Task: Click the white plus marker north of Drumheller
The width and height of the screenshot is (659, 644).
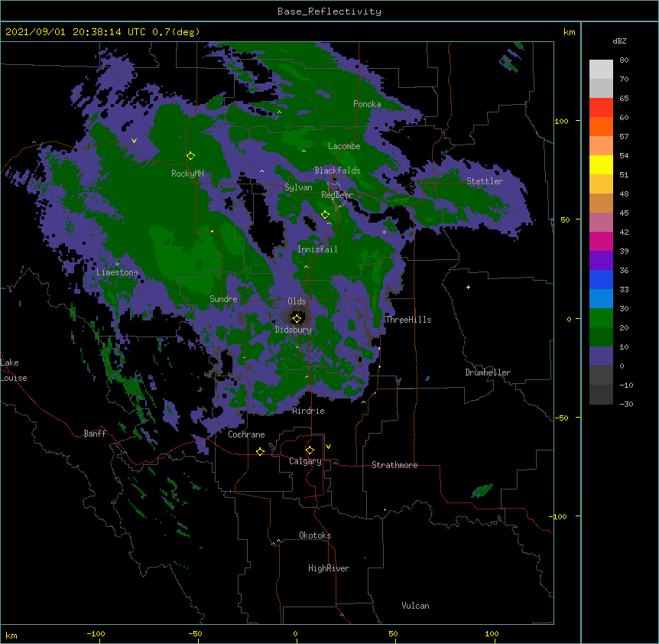Action: click(468, 287)
